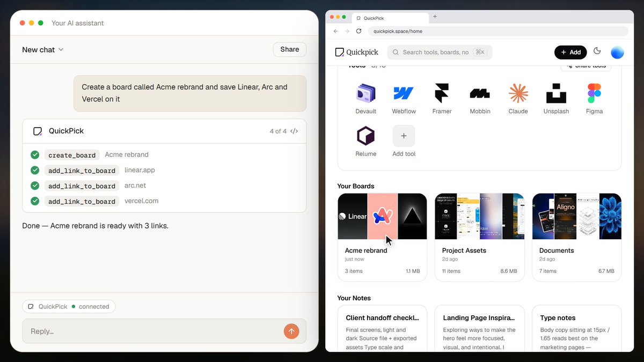Click the 'Done — Acme rebrand is ready' reply
This screenshot has height=362, width=644.
[96, 226]
